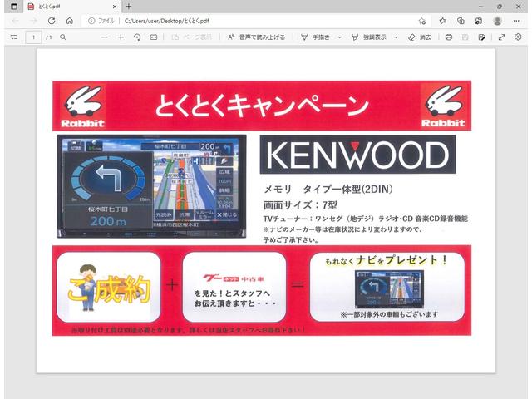Image resolution: width=532 pixels, height=399 pixels.
Task: Click the 画面サイズ：7型 text
Action: tap(300, 205)
